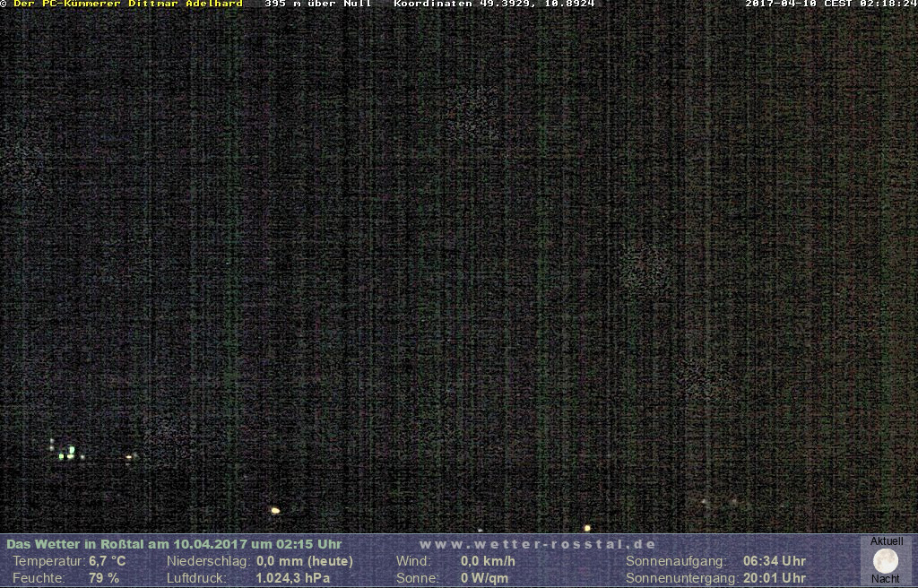Open the www.wetter-rosstal.de link
This screenshot has height=588, width=918.
pyautogui.click(x=537, y=544)
